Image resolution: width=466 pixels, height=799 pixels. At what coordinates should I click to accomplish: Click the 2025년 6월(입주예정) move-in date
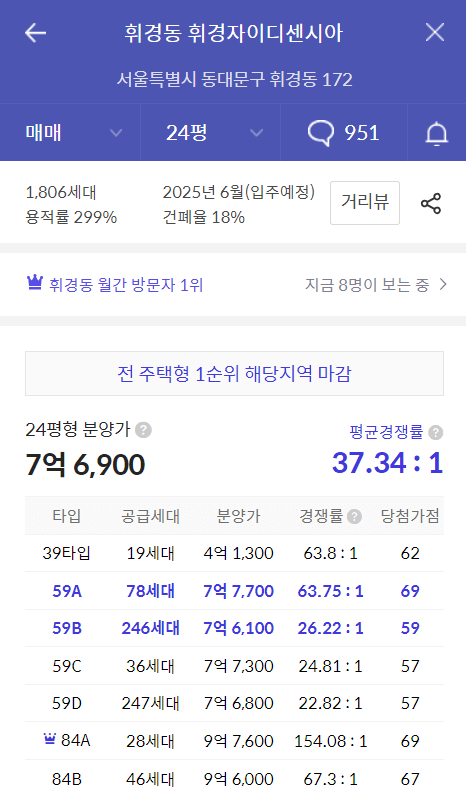(239, 192)
